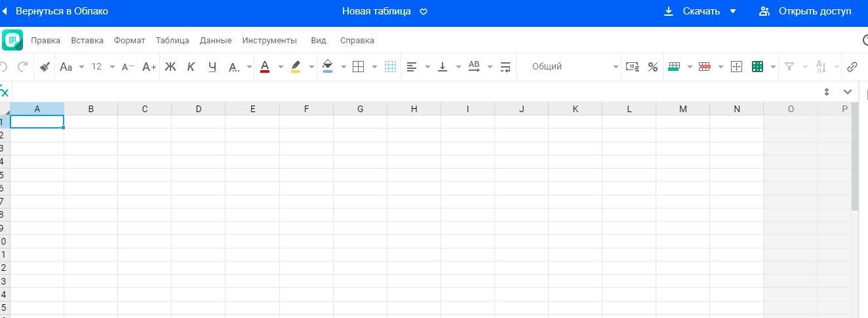The height and width of the screenshot is (318, 868).
Task: Open the horizontal alignment dropdown arrow
Action: click(x=427, y=67)
